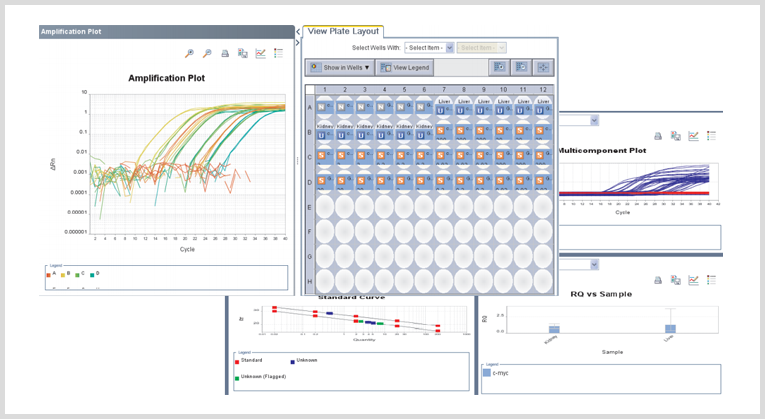
Task: Open the 'Select Item' wells dropdown
Action: [429, 47]
